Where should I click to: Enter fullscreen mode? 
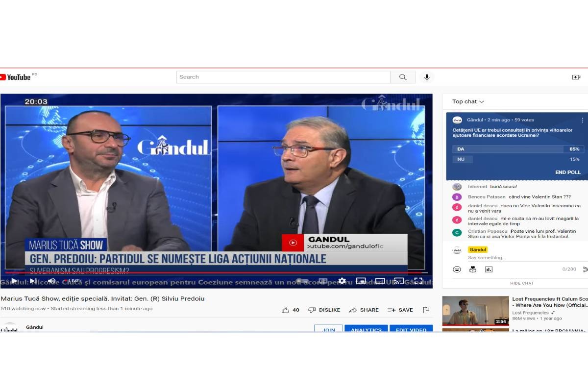[418, 281]
